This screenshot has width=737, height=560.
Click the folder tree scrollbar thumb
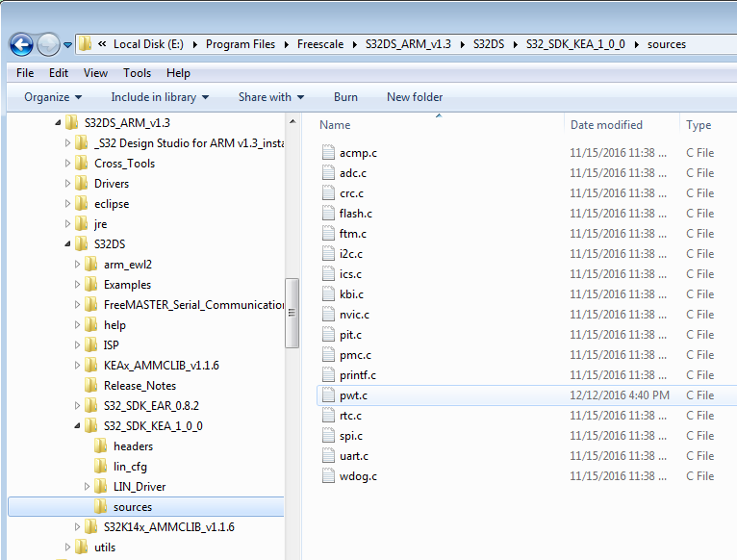(x=292, y=313)
